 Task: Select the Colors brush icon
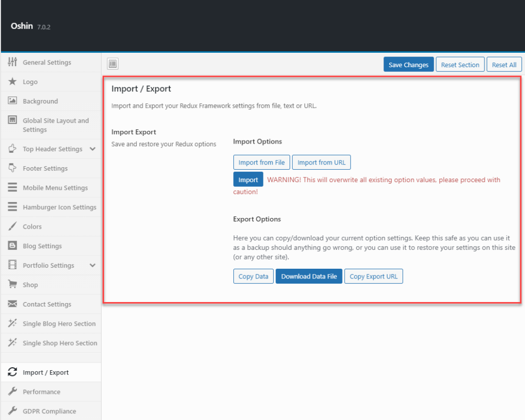point(12,226)
